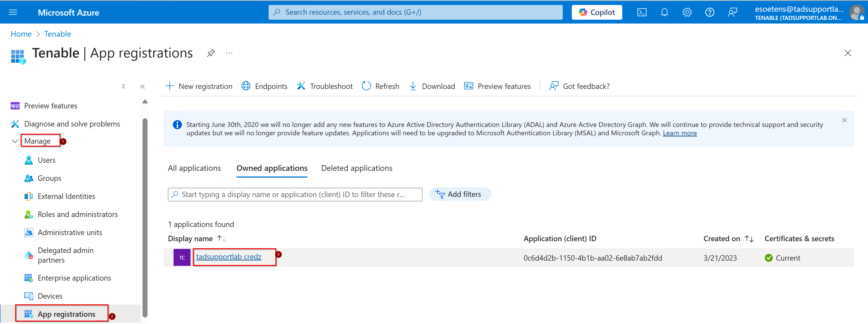
Task: Click the TC application avatar tile
Action: [x=182, y=258]
